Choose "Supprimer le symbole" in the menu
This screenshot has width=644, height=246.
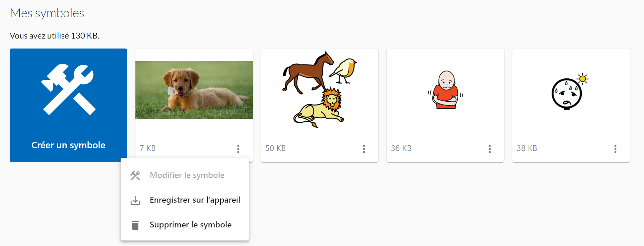pos(191,225)
